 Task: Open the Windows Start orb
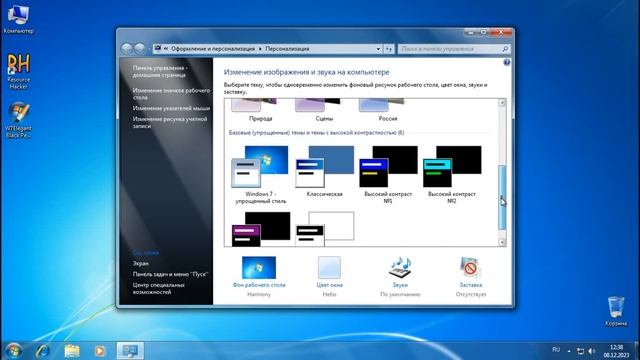[x=13, y=351]
